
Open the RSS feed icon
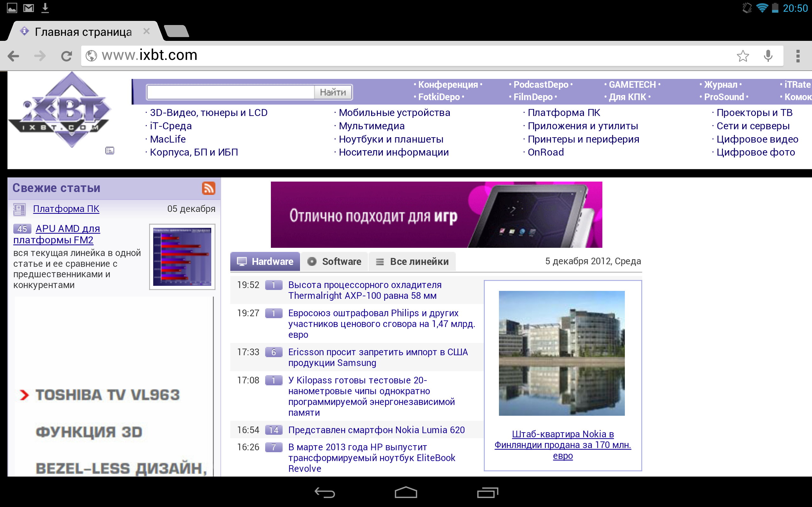coord(208,188)
